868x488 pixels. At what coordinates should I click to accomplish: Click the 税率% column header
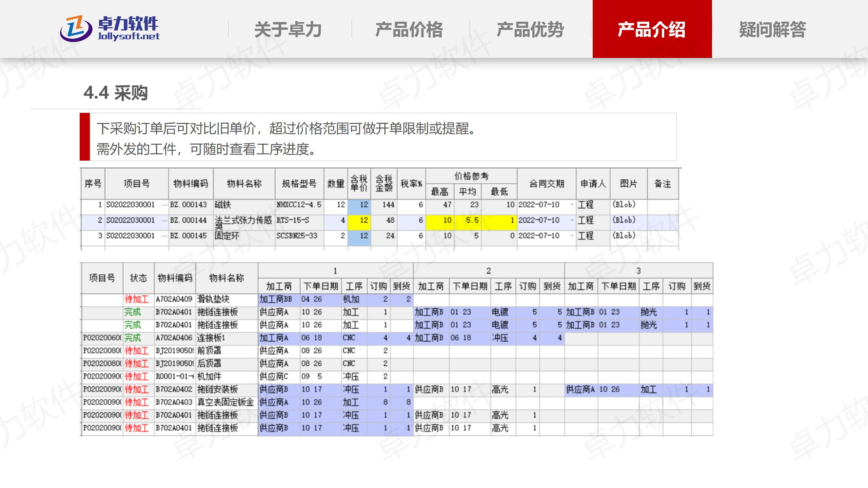pos(412,184)
